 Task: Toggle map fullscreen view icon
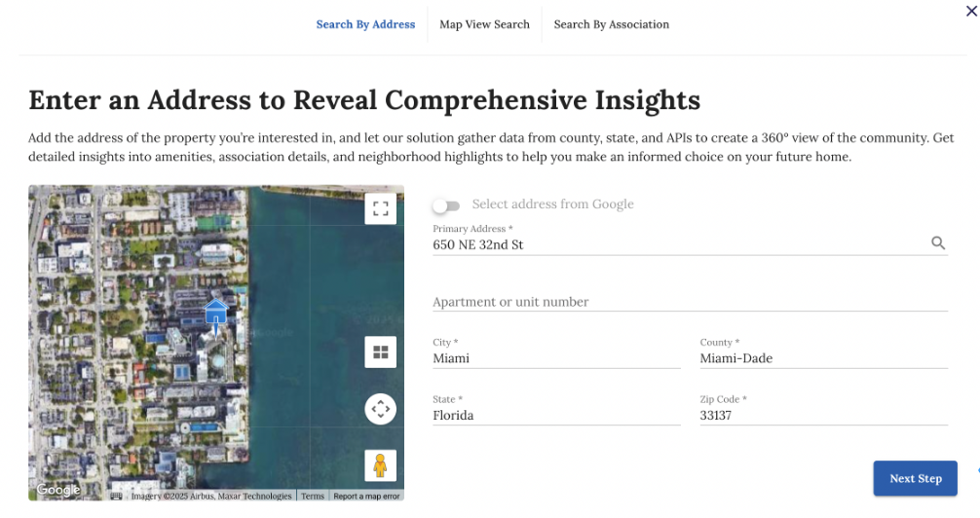(x=381, y=208)
